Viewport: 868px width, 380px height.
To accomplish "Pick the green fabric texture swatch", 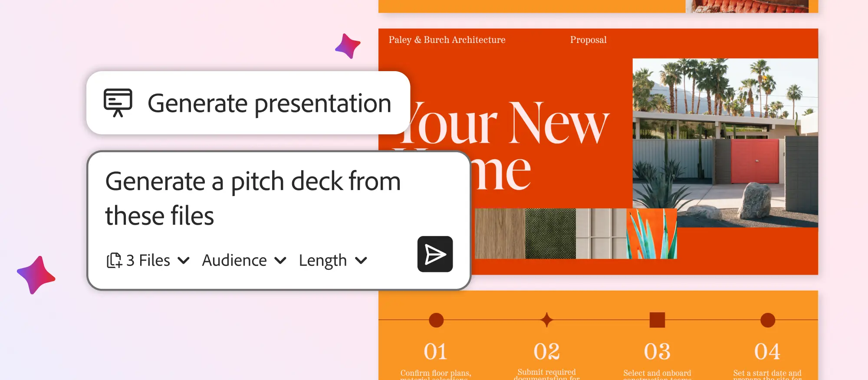I will pos(550,234).
